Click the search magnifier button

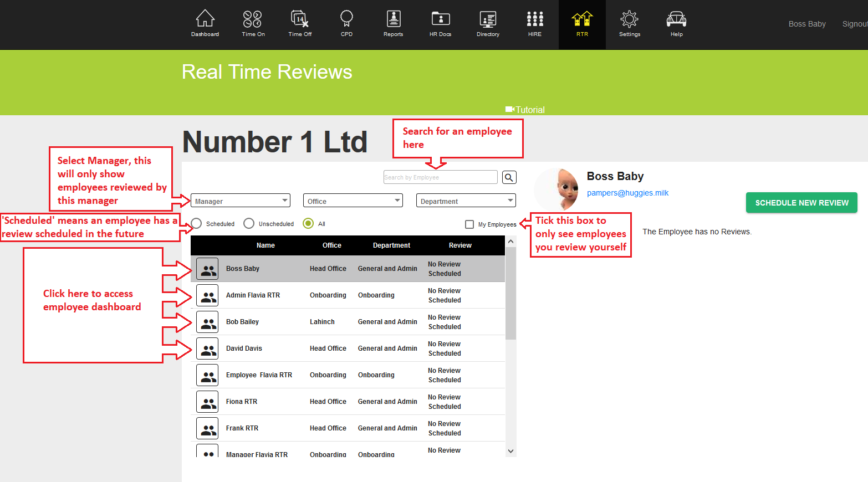coord(509,177)
